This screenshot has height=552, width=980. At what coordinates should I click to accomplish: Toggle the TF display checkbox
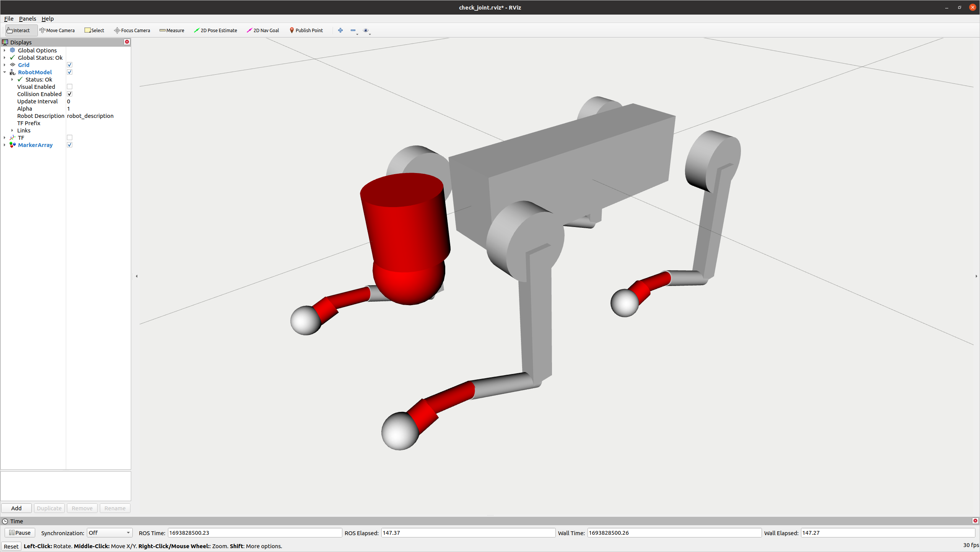(x=70, y=138)
